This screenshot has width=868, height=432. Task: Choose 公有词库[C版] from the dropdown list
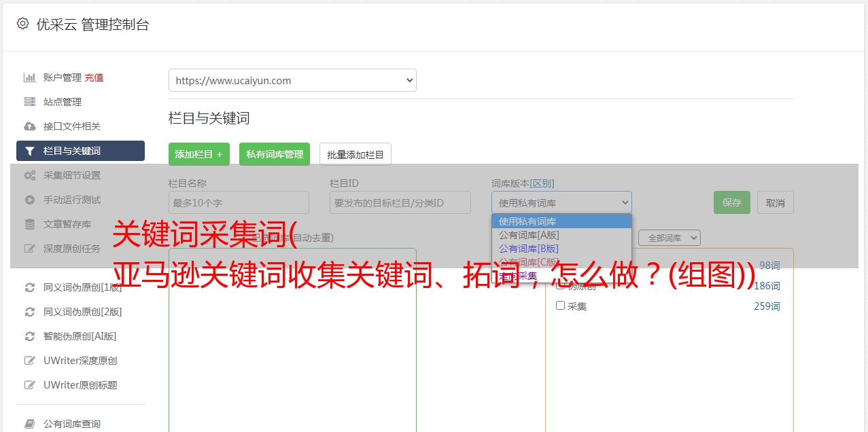561,262
